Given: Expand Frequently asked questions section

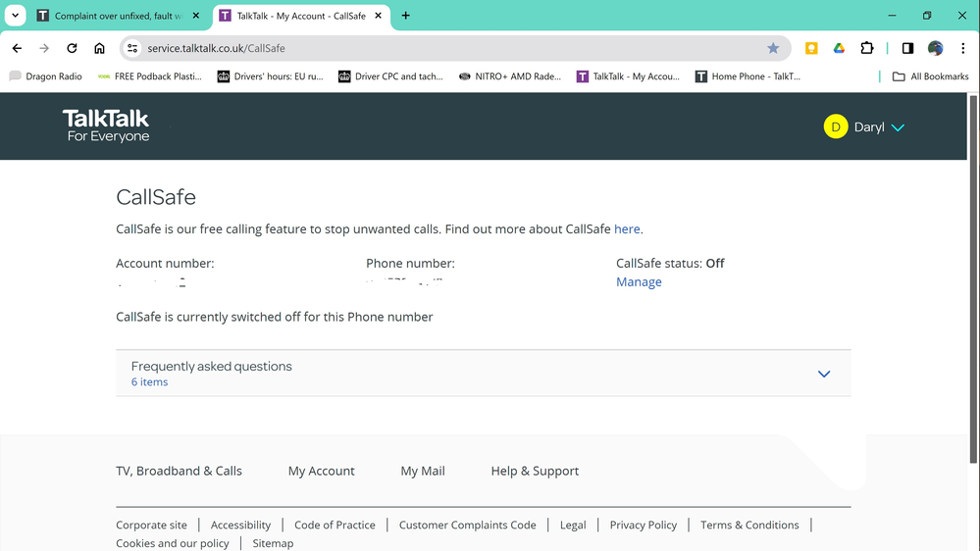Looking at the screenshot, I should 824,374.
